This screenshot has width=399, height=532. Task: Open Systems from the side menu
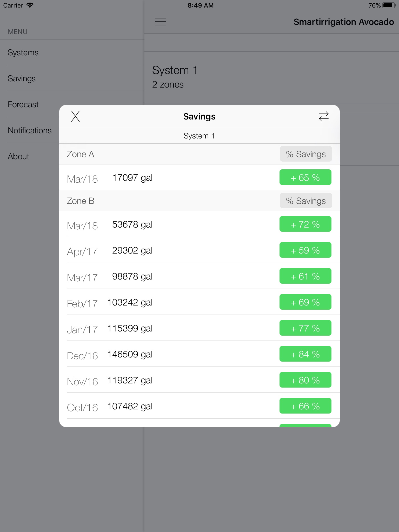23,52
